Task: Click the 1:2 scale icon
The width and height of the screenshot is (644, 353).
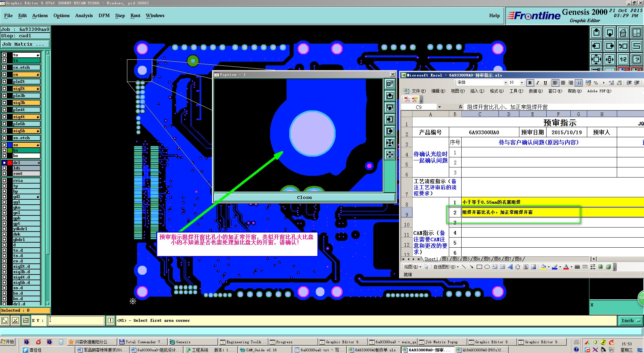Action: pos(623,59)
